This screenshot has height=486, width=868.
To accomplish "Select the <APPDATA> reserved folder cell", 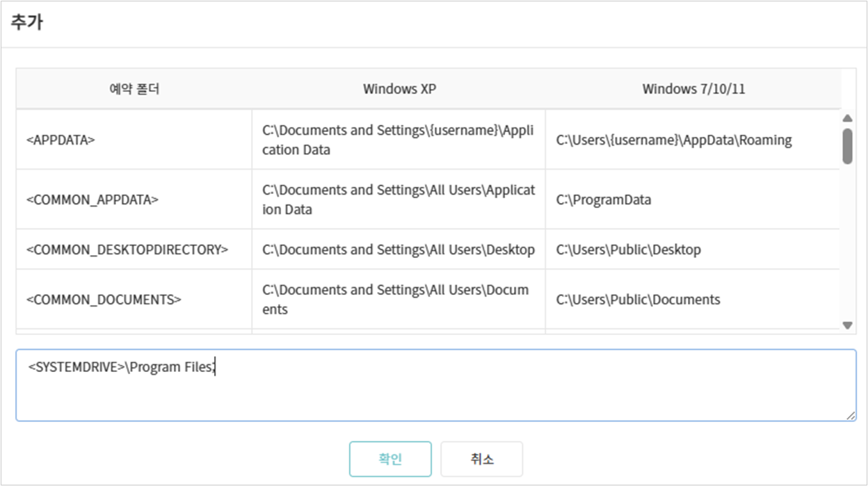I will click(134, 140).
